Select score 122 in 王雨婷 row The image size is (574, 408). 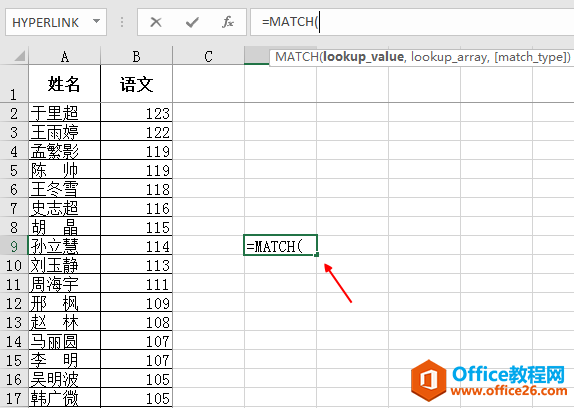pyautogui.click(x=136, y=131)
